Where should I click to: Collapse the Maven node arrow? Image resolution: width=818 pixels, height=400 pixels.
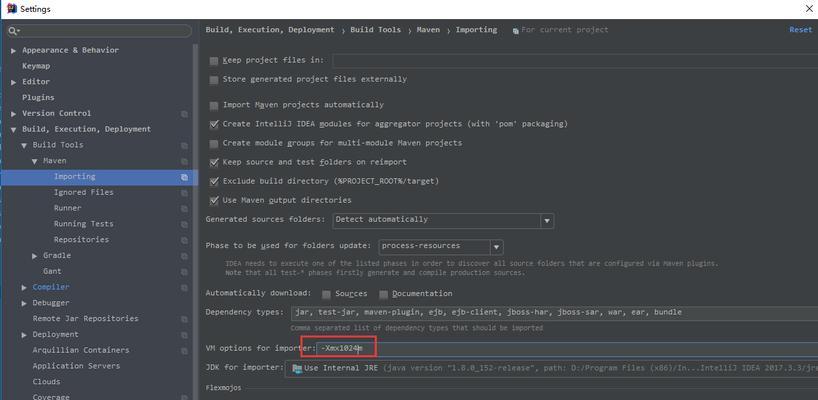pos(34,161)
